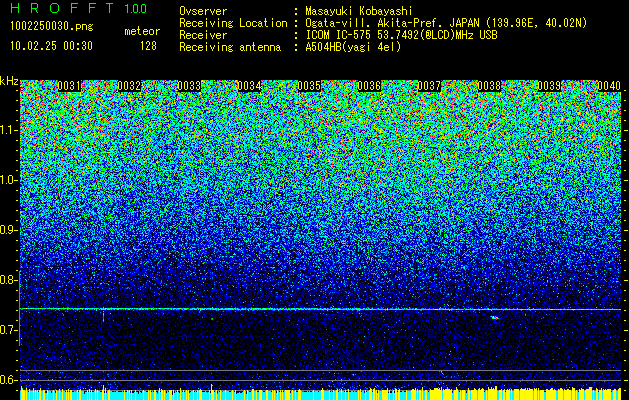The image size is (629, 400).
Task: Click the small red echo near 0033
Action: pyautogui.click(x=212, y=319)
